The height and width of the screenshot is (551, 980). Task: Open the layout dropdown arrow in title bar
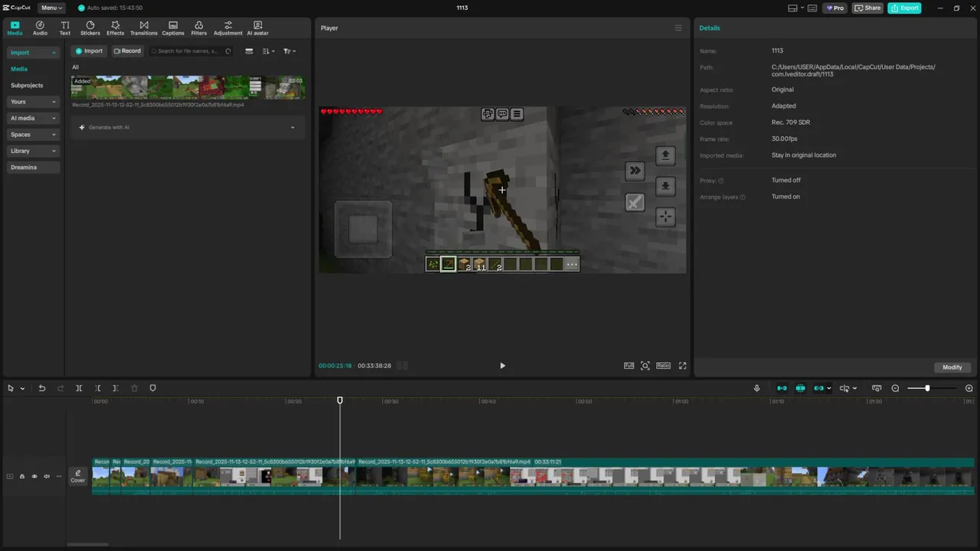pyautogui.click(x=802, y=8)
